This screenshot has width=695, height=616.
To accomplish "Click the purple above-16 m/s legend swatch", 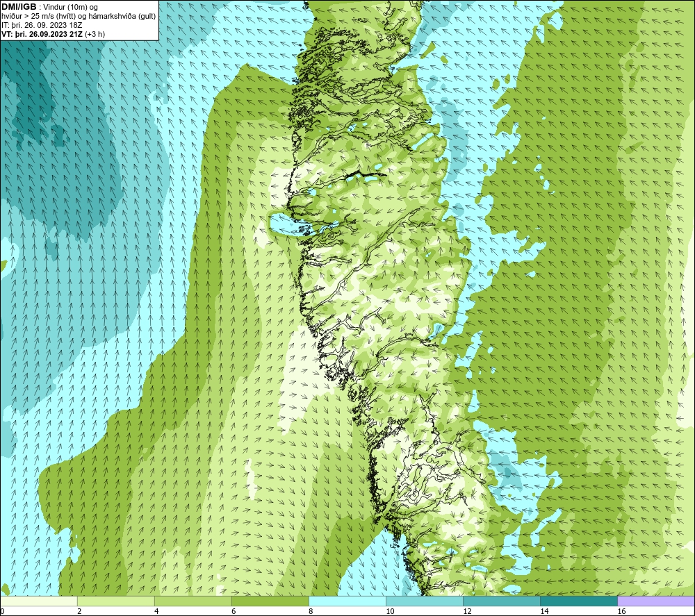I will click(x=655, y=601).
